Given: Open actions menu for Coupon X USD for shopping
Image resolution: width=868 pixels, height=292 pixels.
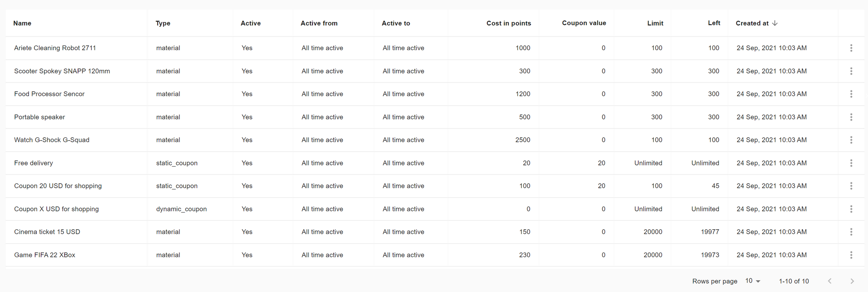Looking at the screenshot, I should pos(851,209).
